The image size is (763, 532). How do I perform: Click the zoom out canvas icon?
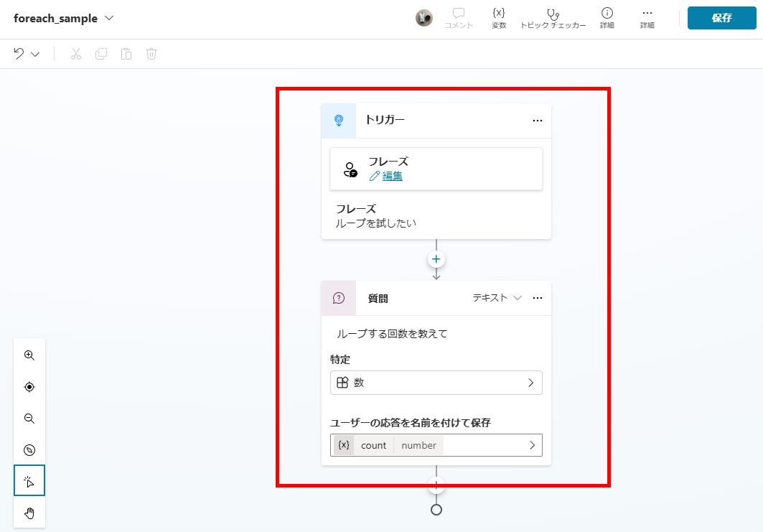(29, 419)
